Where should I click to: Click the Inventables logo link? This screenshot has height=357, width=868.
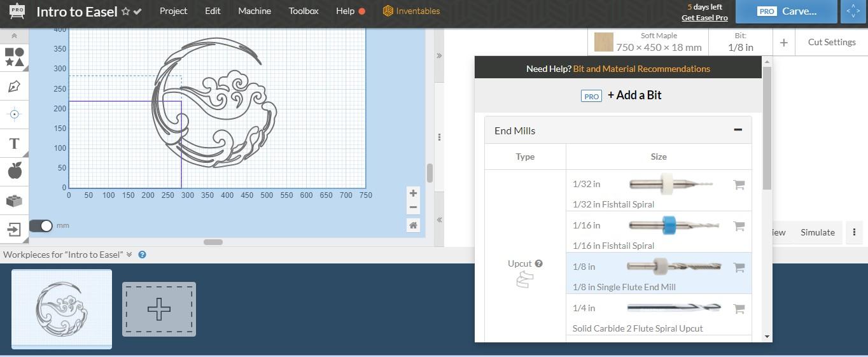(411, 11)
